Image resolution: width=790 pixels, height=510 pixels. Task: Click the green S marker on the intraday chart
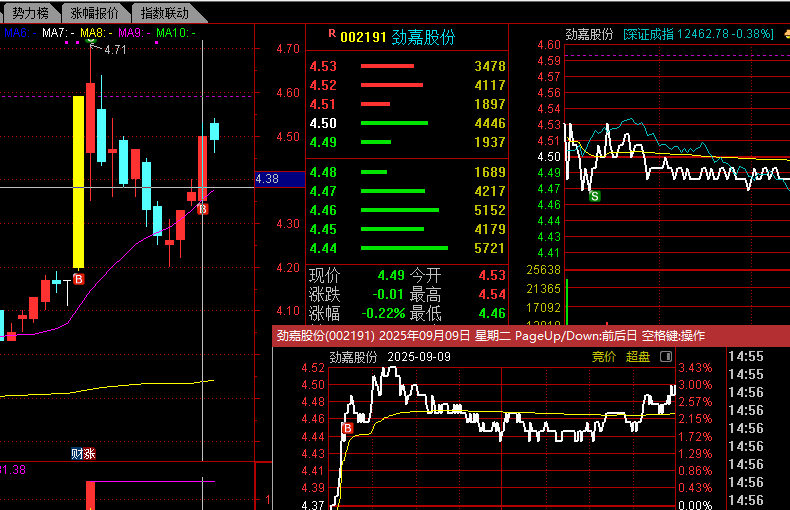(x=595, y=196)
